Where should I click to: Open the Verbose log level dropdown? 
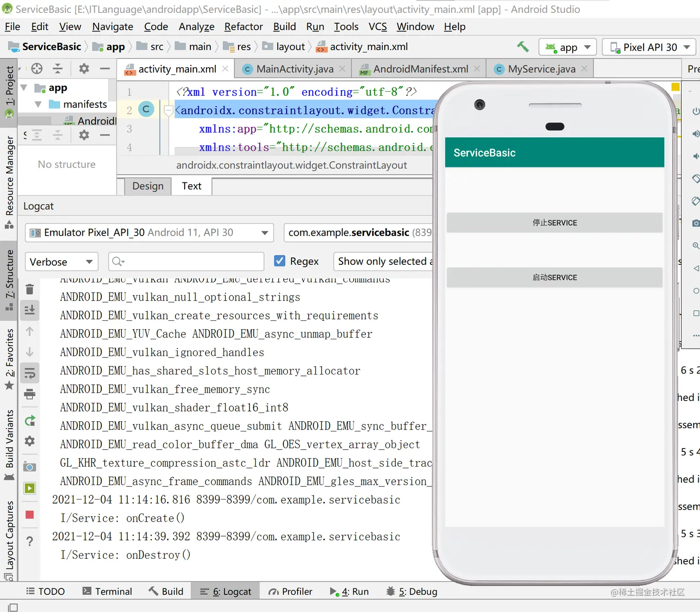(62, 262)
